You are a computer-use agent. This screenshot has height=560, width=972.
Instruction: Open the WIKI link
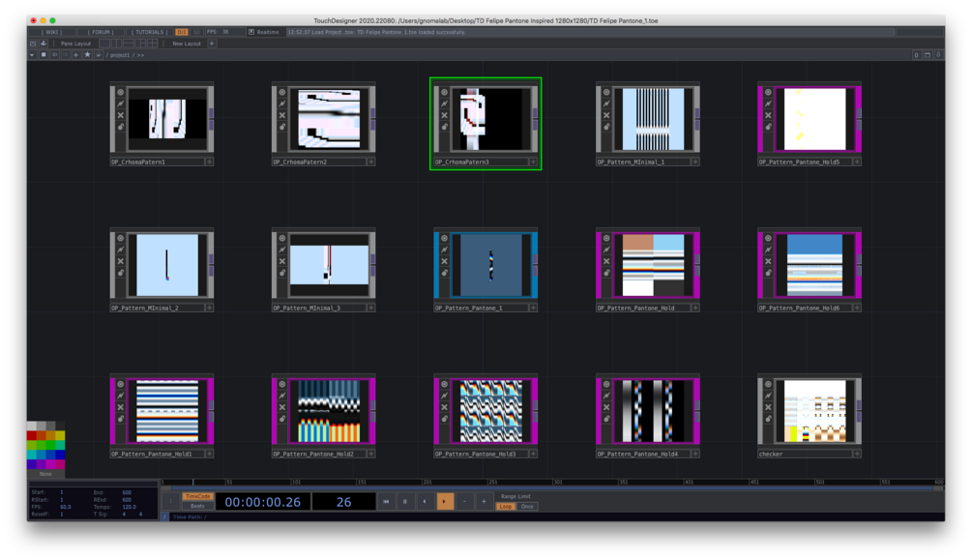point(52,32)
